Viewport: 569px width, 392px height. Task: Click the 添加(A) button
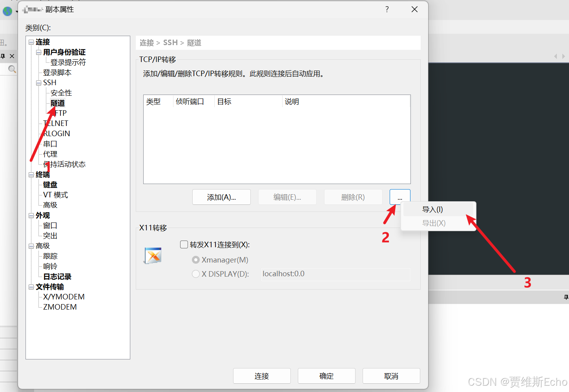tap(221, 197)
